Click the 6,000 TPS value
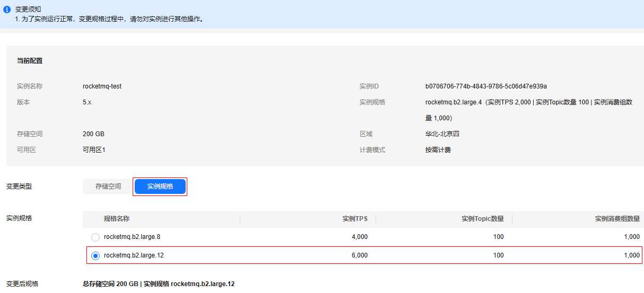The width and height of the screenshot is (644, 293). 360,255
